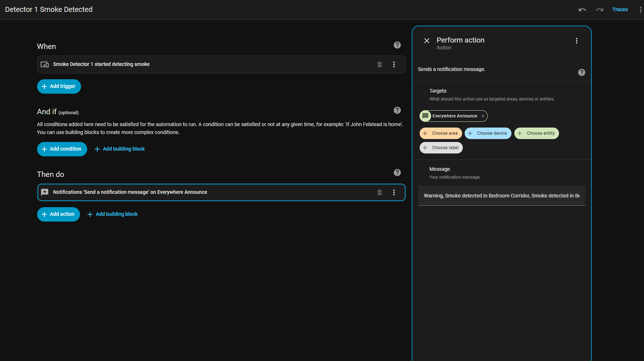Click the drag handle on Notifications action row
This screenshot has height=361, width=644.
tap(379, 192)
